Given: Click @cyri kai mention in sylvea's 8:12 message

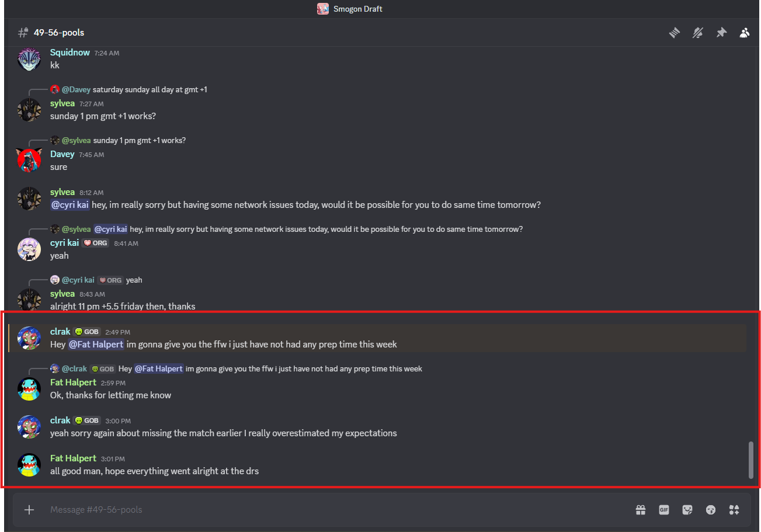Looking at the screenshot, I should (70, 205).
